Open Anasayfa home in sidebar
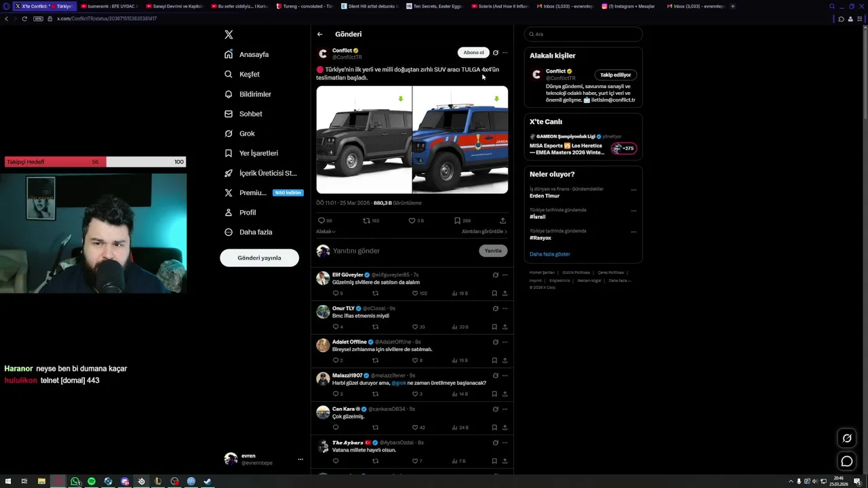 coord(247,54)
